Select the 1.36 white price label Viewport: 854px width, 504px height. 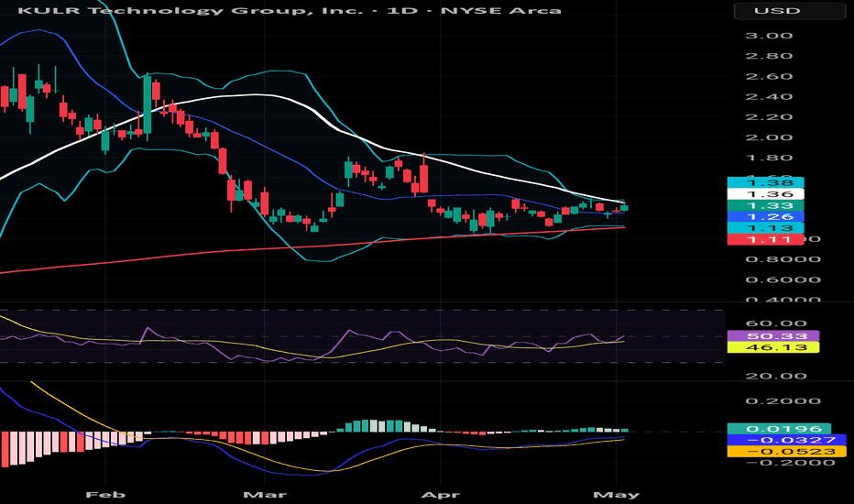pyautogui.click(x=765, y=194)
